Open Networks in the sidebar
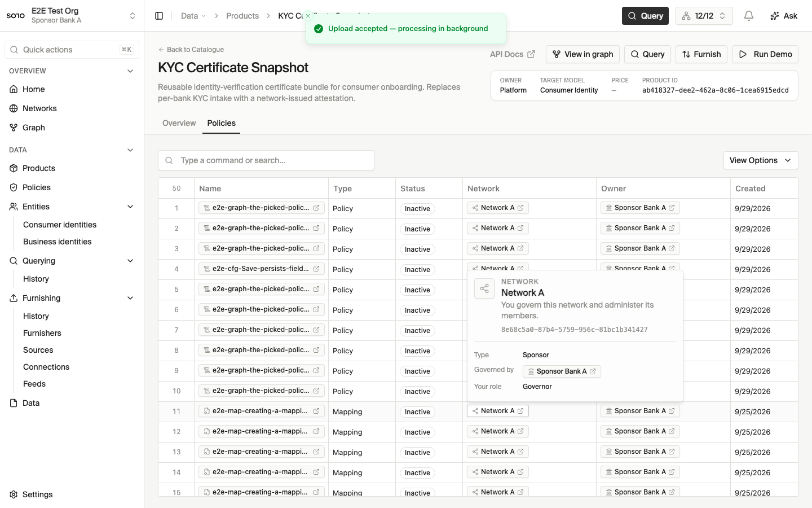This screenshot has width=812, height=508. point(72,108)
